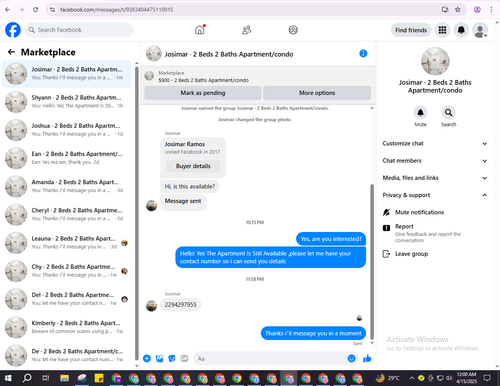Open Windows taskbar search
Image resolution: width=500 pixels, height=386 pixels.
[27, 378]
